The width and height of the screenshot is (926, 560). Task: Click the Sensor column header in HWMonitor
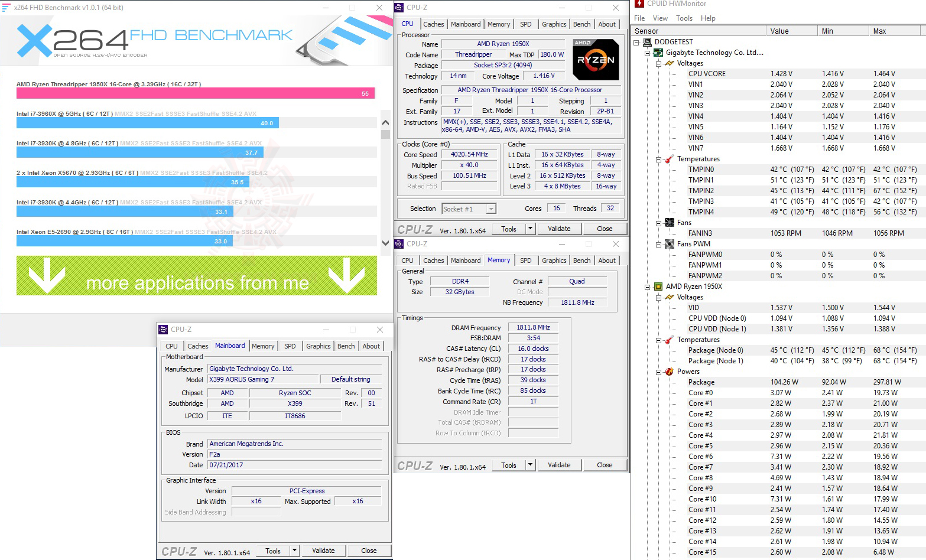click(x=698, y=31)
